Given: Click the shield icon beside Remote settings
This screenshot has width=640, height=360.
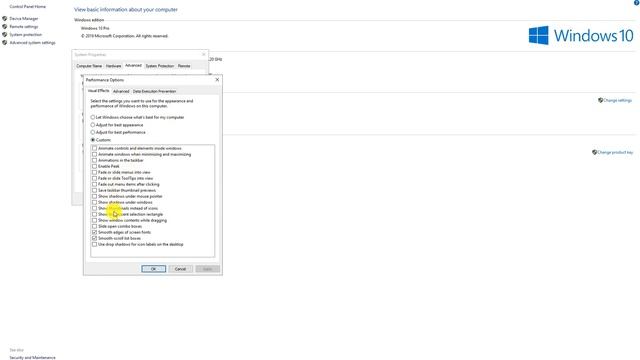Looking at the screenshot, I should [x=4, y=27].
